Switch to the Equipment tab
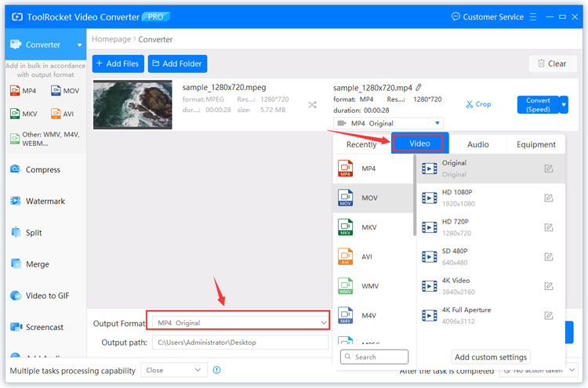 click(536, 144)
